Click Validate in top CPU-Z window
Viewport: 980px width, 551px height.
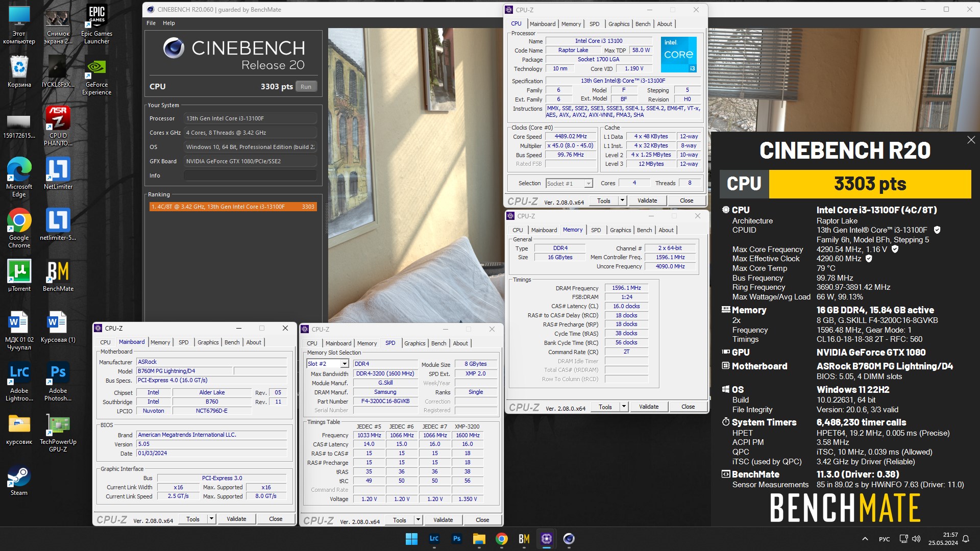click(x=647, y=201)
